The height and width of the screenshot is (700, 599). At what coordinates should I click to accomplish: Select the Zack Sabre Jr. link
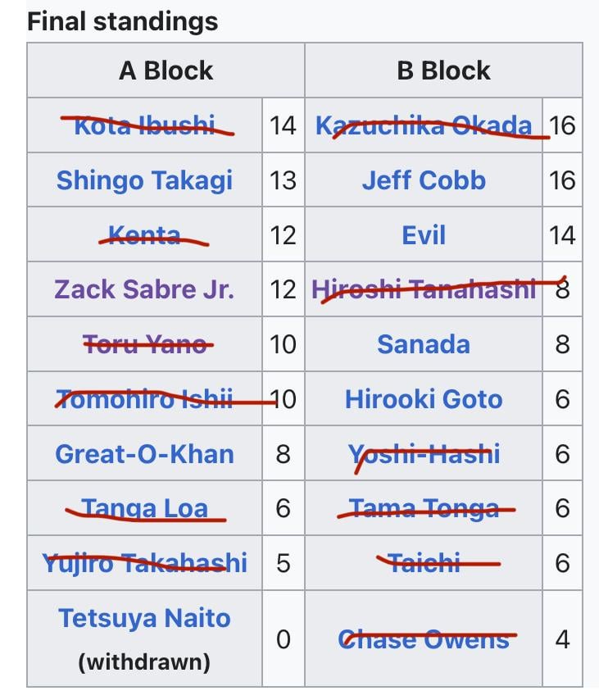[144, 289]
